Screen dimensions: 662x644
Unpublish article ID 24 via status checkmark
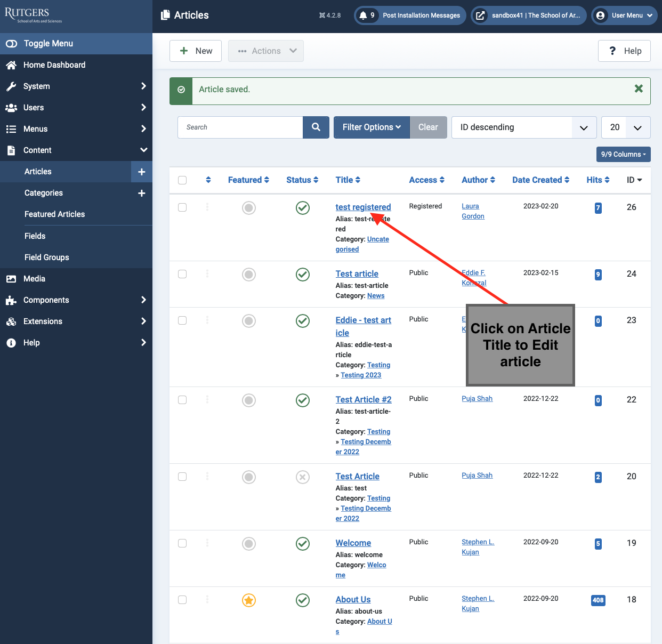tap(303, 275)
